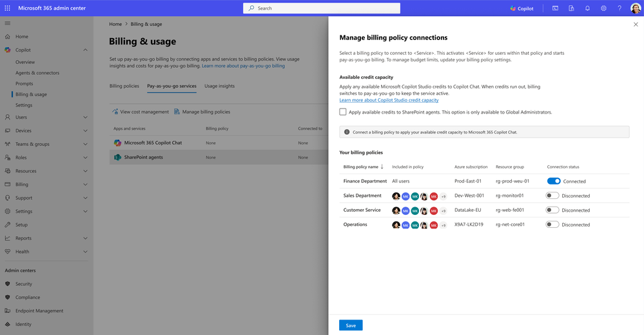Click the Billing credit card icon

[x=7, y=185]
